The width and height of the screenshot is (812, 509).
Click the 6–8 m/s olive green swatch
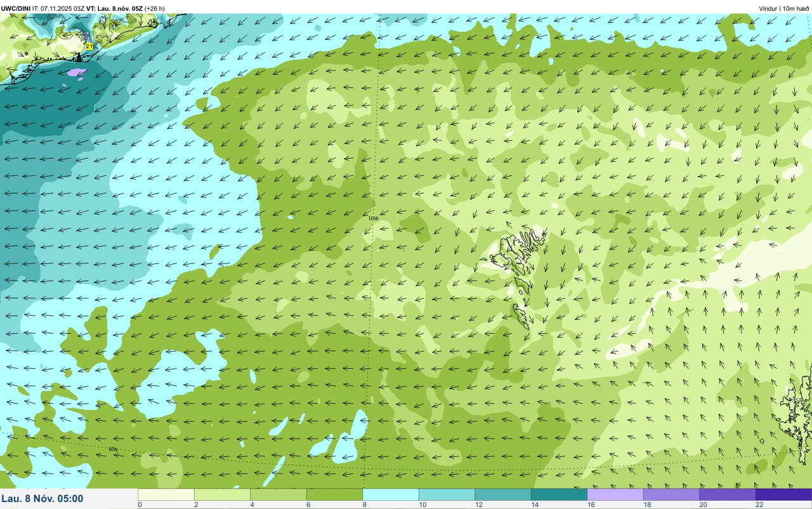[x=334, y=494]
